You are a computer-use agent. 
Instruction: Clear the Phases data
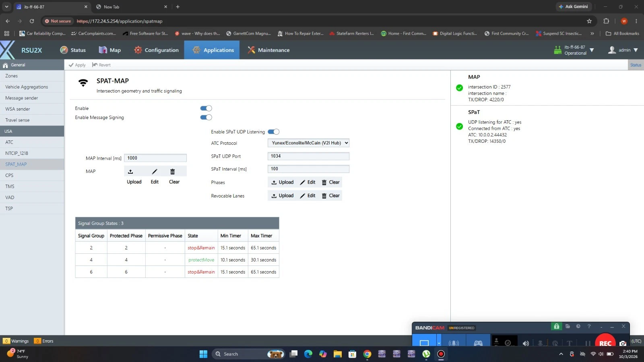pyautogui.click(x=330, y=182)
